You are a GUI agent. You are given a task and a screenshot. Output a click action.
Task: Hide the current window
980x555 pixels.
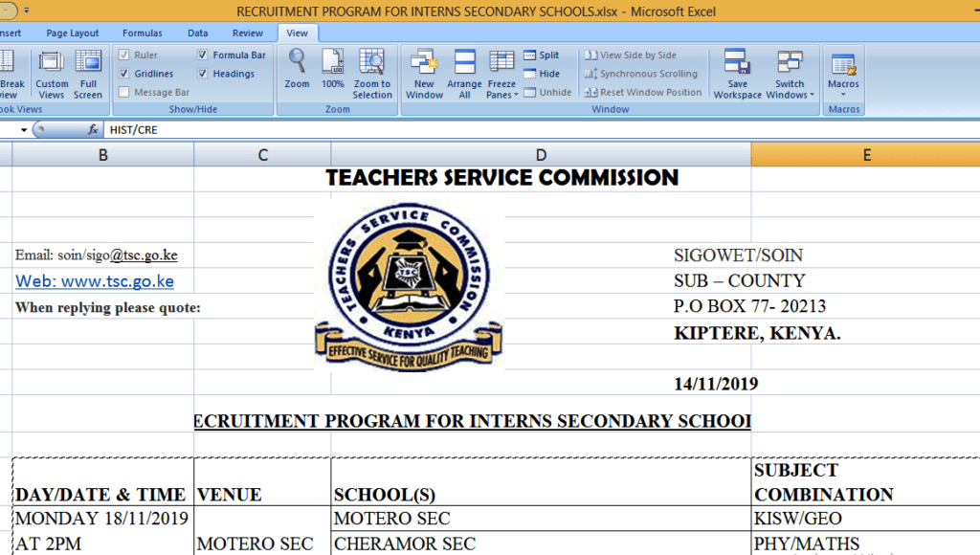click(542, 74)
